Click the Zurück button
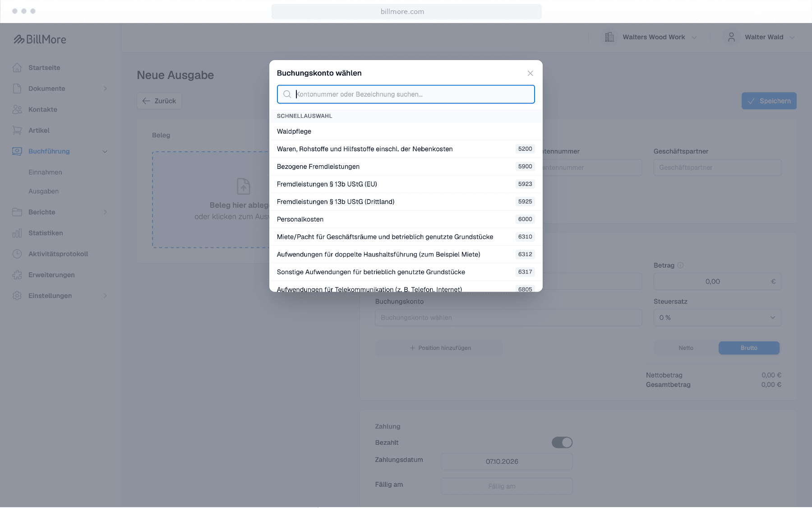Screen dimensions: 812x508 click(x=159, y=101)
